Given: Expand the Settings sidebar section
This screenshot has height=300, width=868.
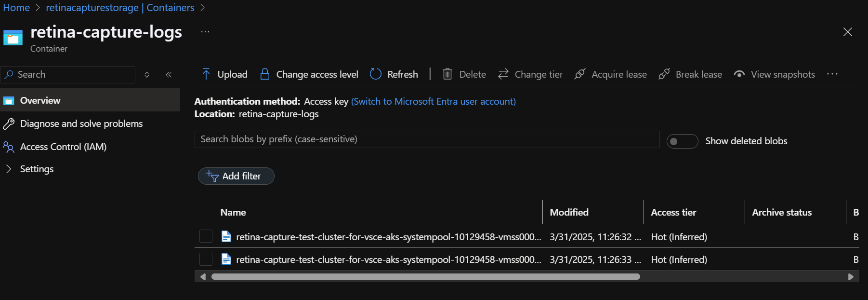Looking at the screenshot, I should point(8,169).
